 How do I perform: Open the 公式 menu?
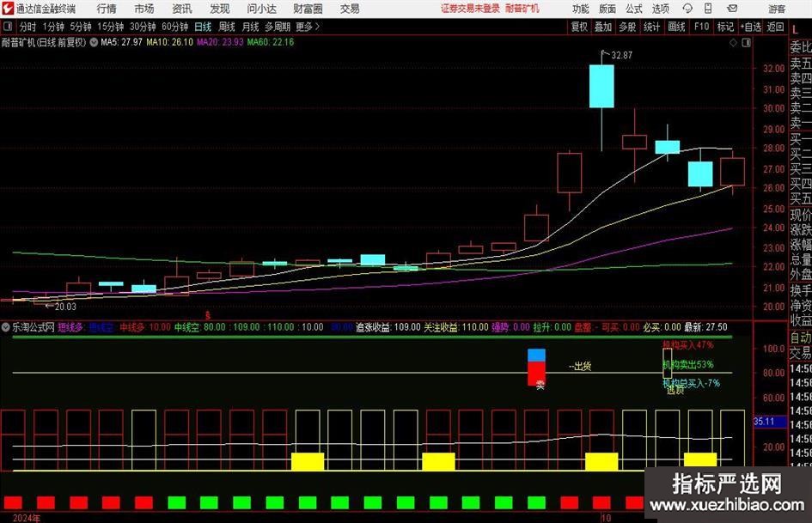click(x=633, y=9)
